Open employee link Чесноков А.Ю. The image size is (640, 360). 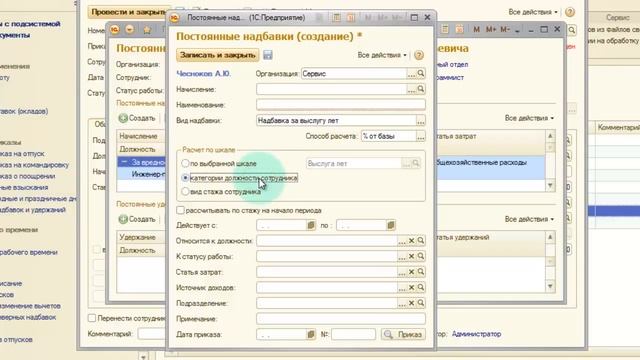[203, 74]
